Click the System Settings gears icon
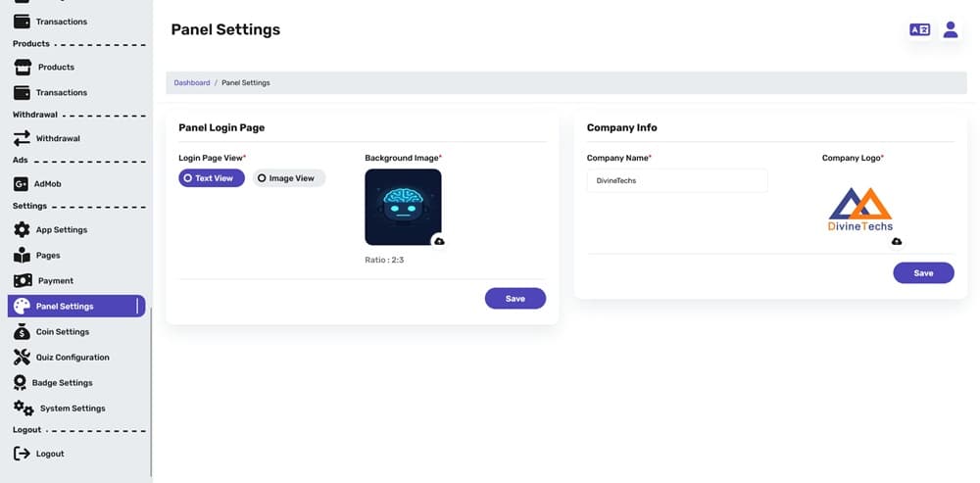The height and width of the screenshot is (483, 980). click(x=24, y=409)
